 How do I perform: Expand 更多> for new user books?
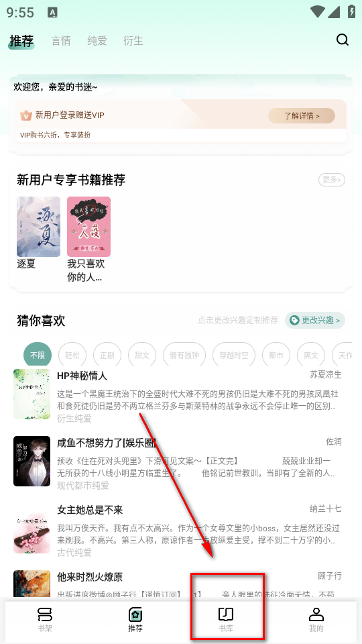[x=332, y=180]
